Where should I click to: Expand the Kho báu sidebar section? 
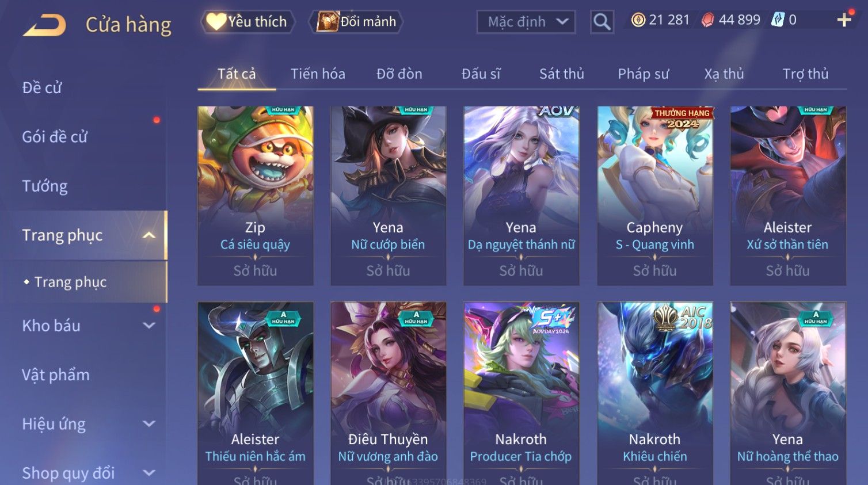click(x=149, y=326)
